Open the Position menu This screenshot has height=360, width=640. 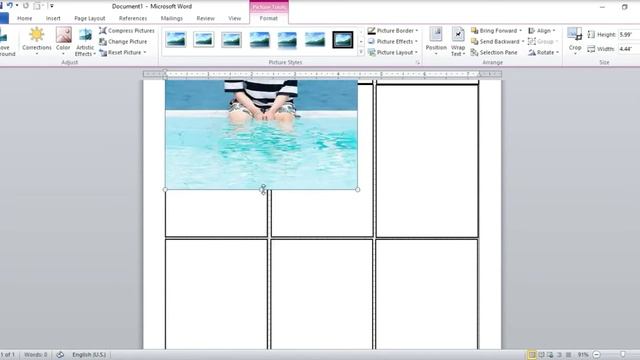[x=436, y=41]
